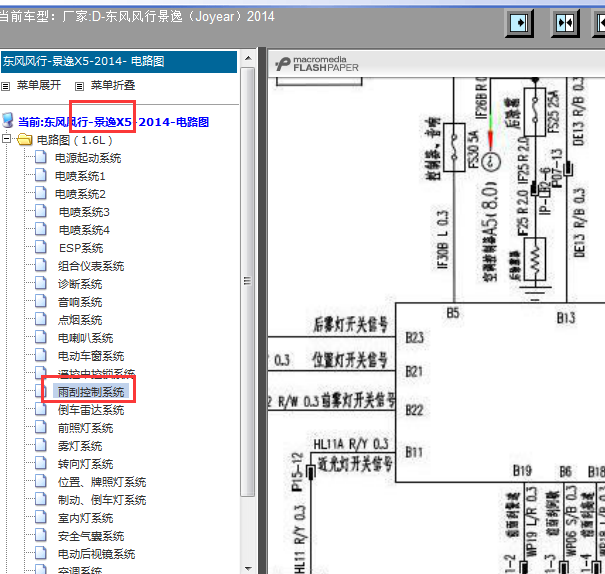Open ESP系统 diagram

pos(81,248)
